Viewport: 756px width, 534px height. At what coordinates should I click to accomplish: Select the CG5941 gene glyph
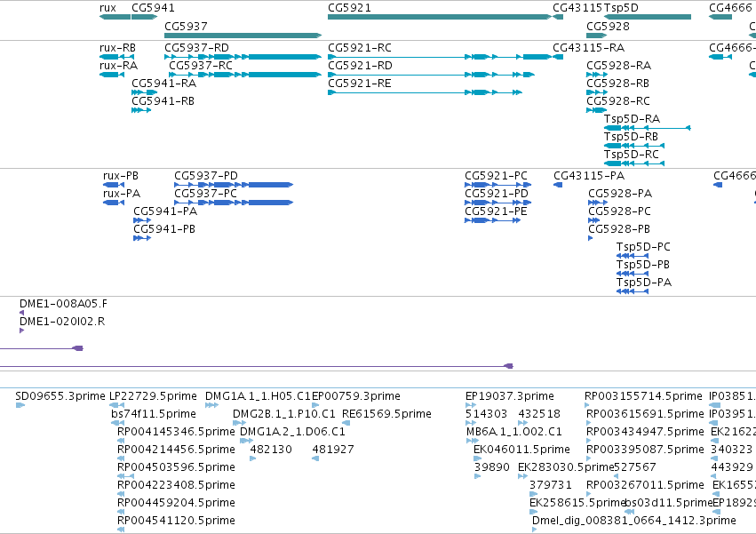[x=144, y=17]
